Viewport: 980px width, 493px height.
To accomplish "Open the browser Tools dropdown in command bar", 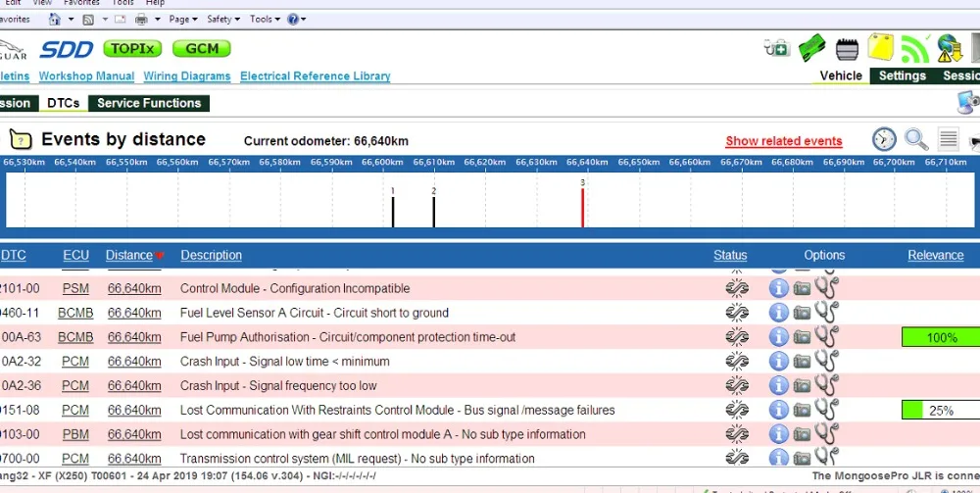I will [265, 19].
